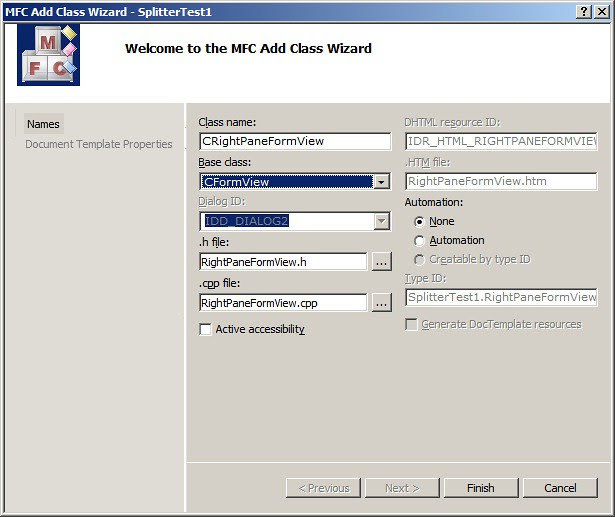615x517 pixels.
Task: Click the question mark help button in title bar
Action: pos(584,12)
